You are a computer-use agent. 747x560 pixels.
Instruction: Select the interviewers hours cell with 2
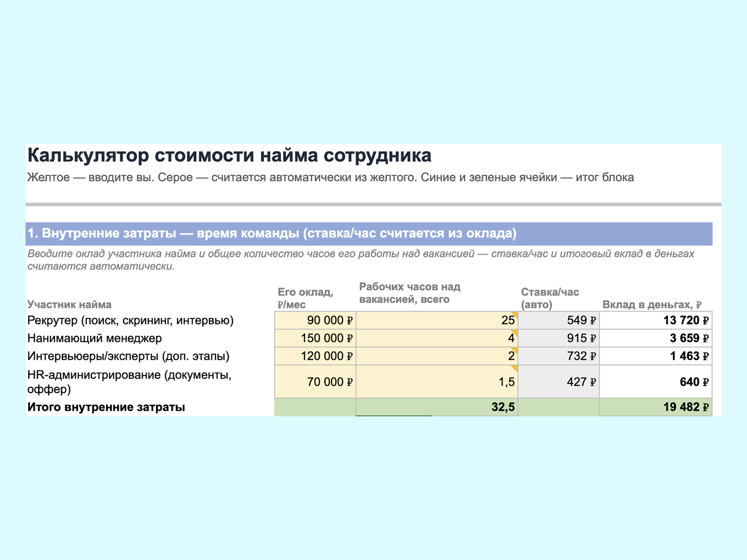[437, 356]
